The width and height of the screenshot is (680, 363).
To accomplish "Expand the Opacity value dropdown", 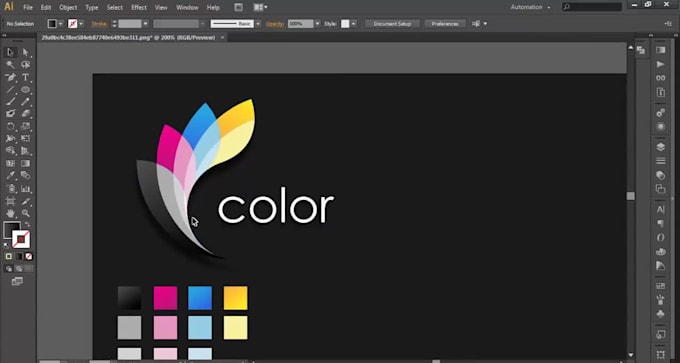I will pos(317,24).
